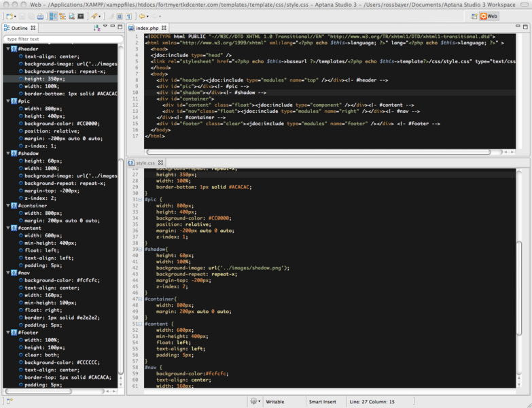
Task: Select the Web perspective button
Action: pos(489,16)
